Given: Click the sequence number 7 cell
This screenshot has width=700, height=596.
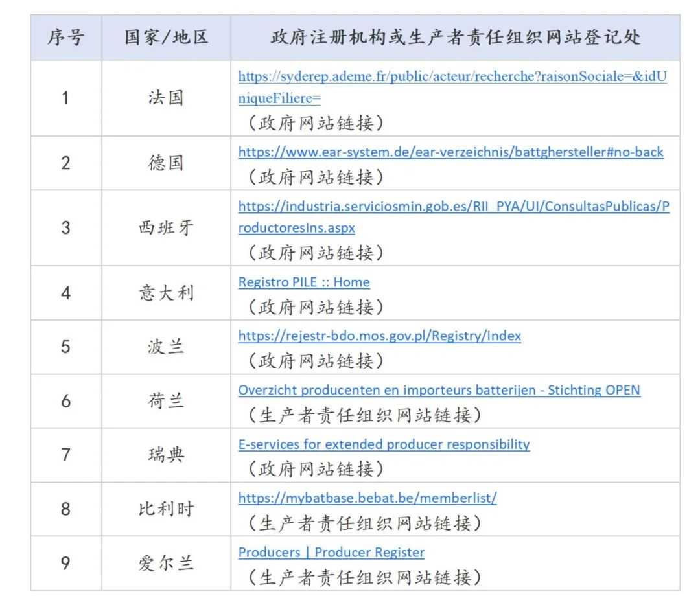Looking at the screenshot, I should tap(65, 455).
